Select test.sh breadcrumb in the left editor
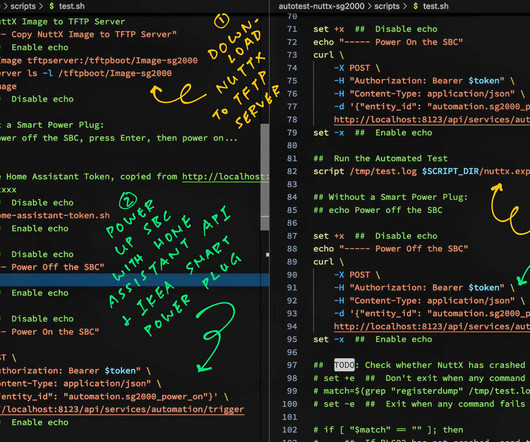530x442 pixels. click(72, 6)
